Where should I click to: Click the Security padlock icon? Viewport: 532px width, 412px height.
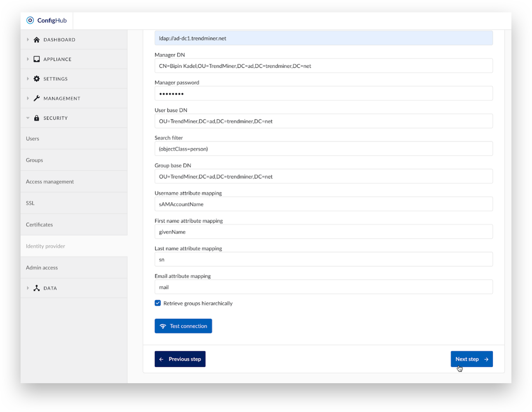tap(37, 118)
